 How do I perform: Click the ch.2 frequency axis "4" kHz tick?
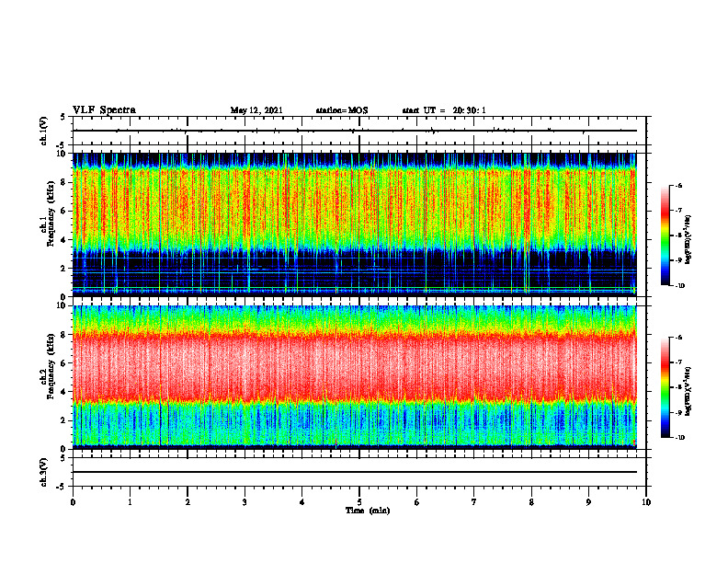(64, 392)
